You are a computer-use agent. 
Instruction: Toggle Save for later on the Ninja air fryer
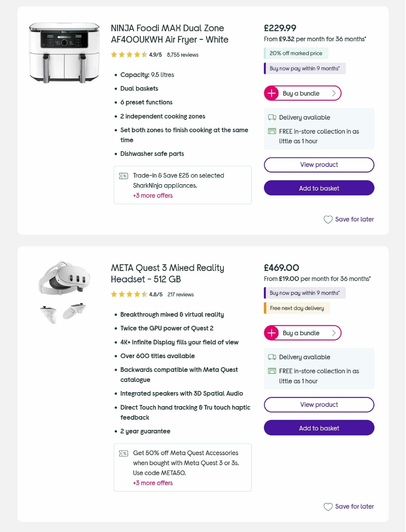[349, 219]
